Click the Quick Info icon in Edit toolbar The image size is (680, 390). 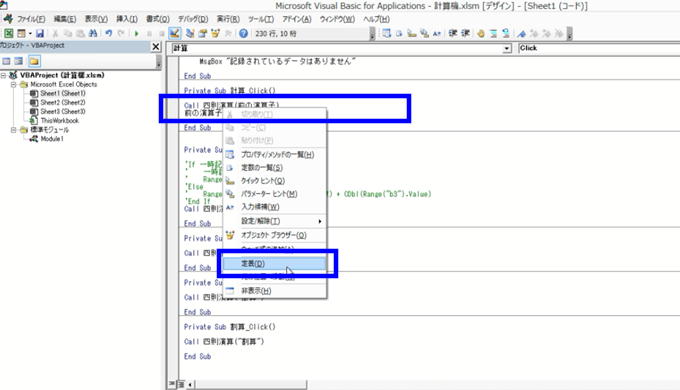(412, 33)
